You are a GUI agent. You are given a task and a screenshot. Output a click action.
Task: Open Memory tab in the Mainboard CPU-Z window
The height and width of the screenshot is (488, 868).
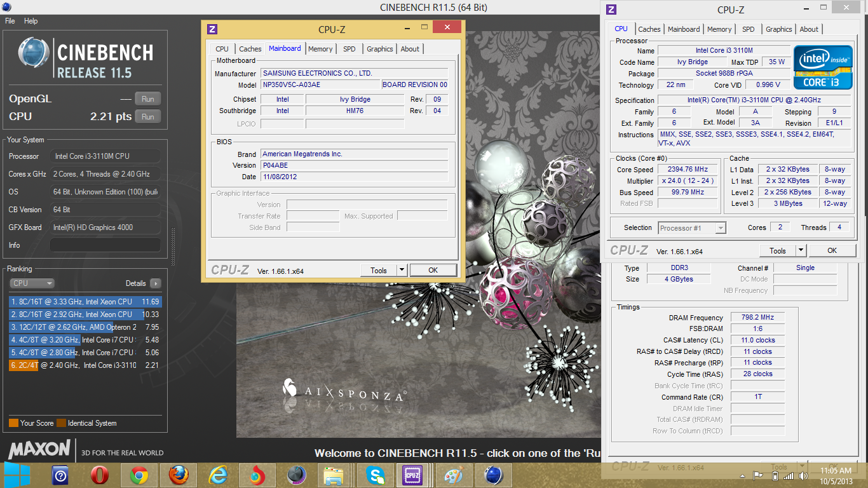320,49
